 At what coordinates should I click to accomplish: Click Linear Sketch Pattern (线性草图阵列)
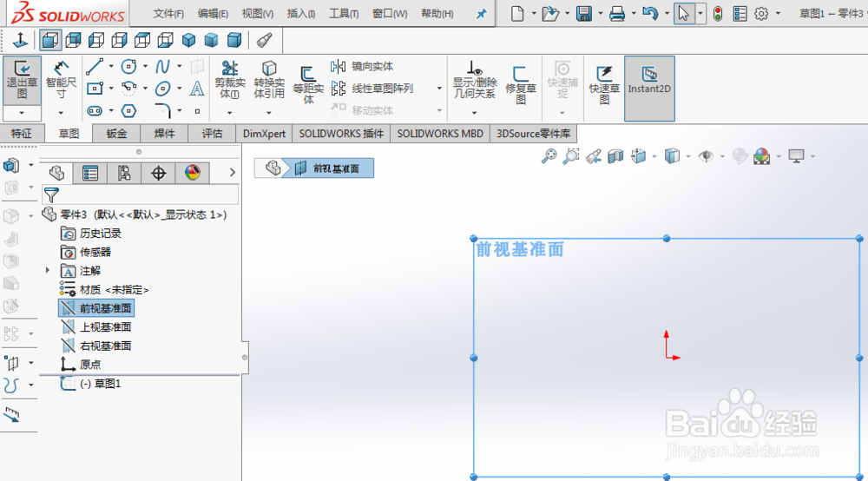pyautogui.click(x=372, y=88)
